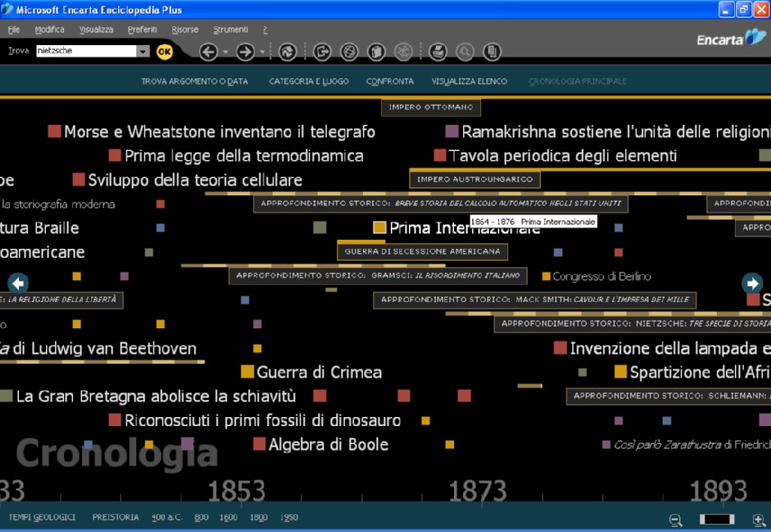The image size is (771, 532).
Task: Open the Impero Ottomano period bar
Action: click(x=431, y=108)
